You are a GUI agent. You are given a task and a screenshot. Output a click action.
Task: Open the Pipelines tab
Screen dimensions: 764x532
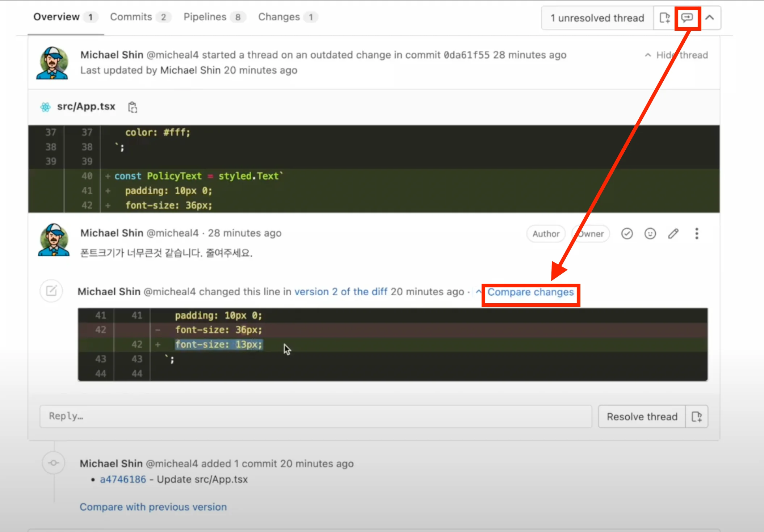pyautogui.click(x=205, y=17)
